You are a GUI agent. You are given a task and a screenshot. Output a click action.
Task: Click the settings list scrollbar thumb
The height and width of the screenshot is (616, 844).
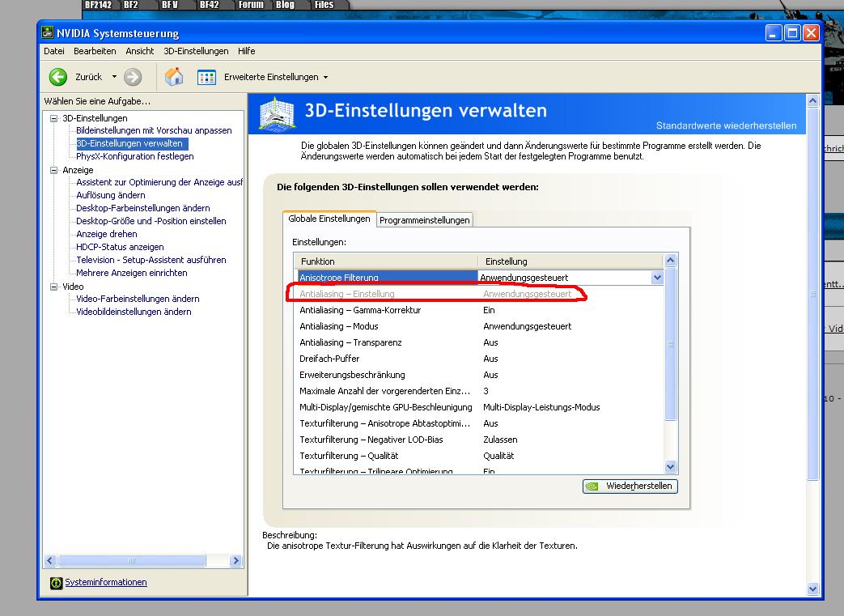point(671,343)
